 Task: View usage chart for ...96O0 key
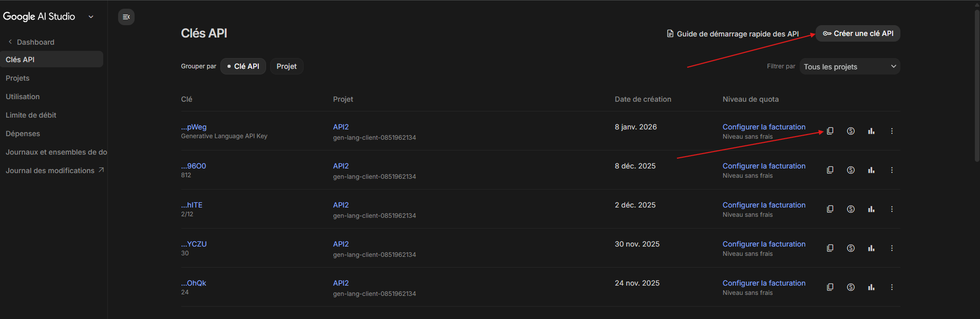(x=871, y=170)
